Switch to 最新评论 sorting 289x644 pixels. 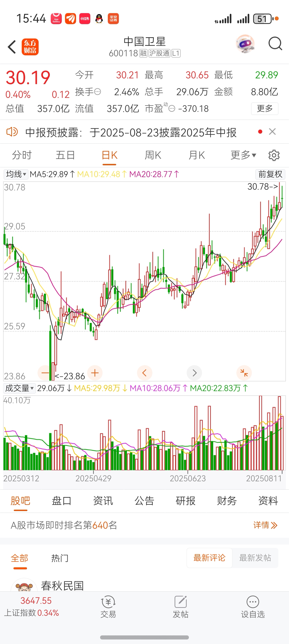click(209, 558)
